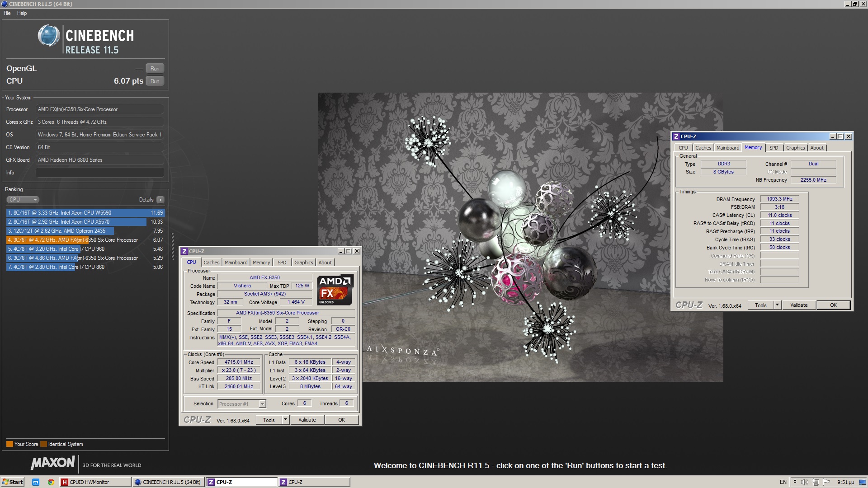Open Mainboard tab in CPU-Z CPU window

[236, 263]
